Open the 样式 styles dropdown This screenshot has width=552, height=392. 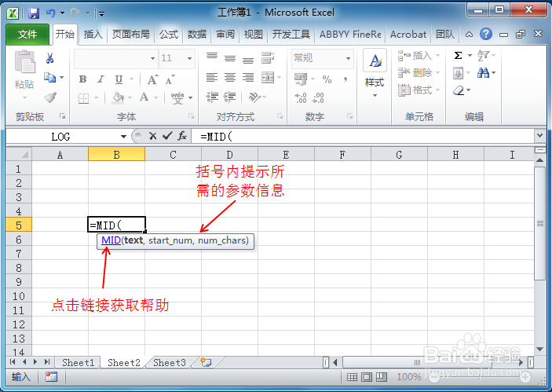coord(375,95)
